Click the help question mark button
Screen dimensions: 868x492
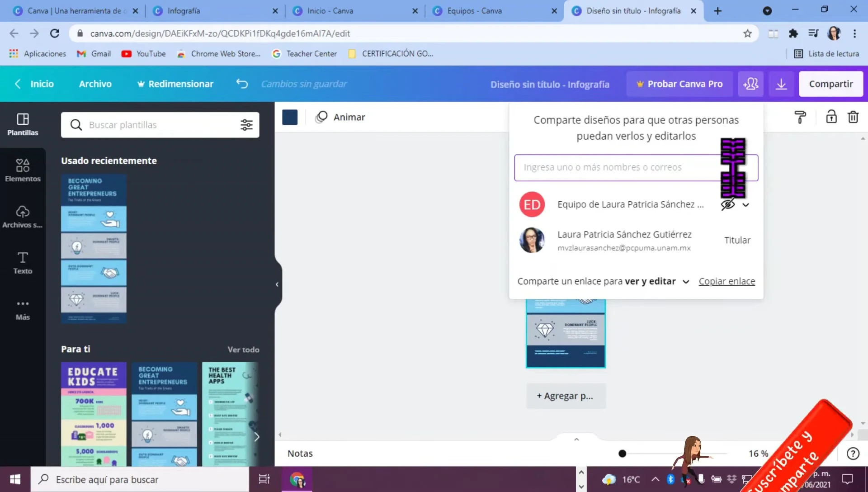click(853, 454)
